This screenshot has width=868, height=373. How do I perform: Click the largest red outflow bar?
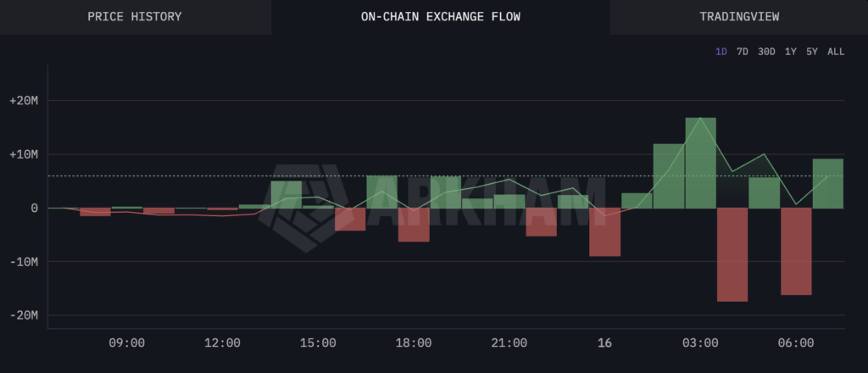tap(732, 254)
